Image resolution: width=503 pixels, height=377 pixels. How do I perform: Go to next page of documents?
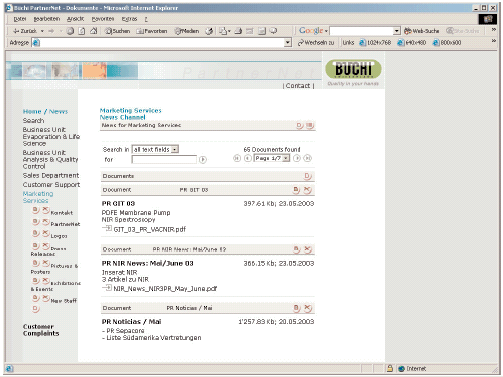point(297,158)
